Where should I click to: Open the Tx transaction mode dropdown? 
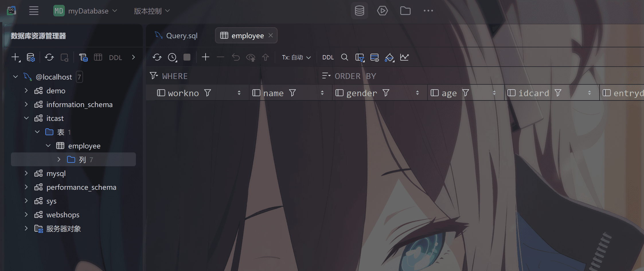(x=296, y=57)
